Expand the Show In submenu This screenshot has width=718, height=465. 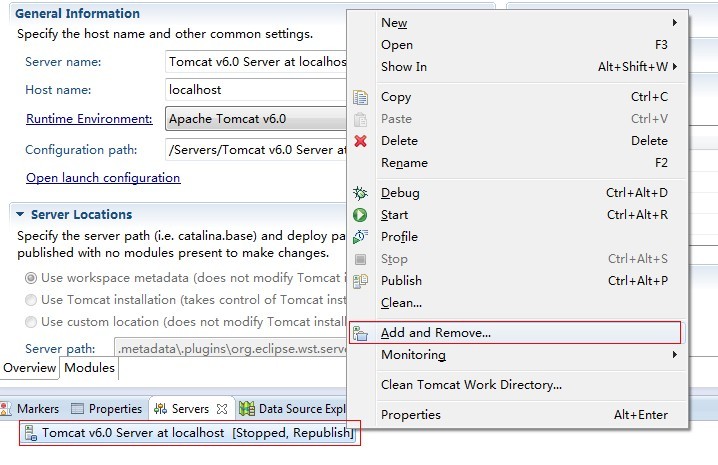click(x=675, y=66)
